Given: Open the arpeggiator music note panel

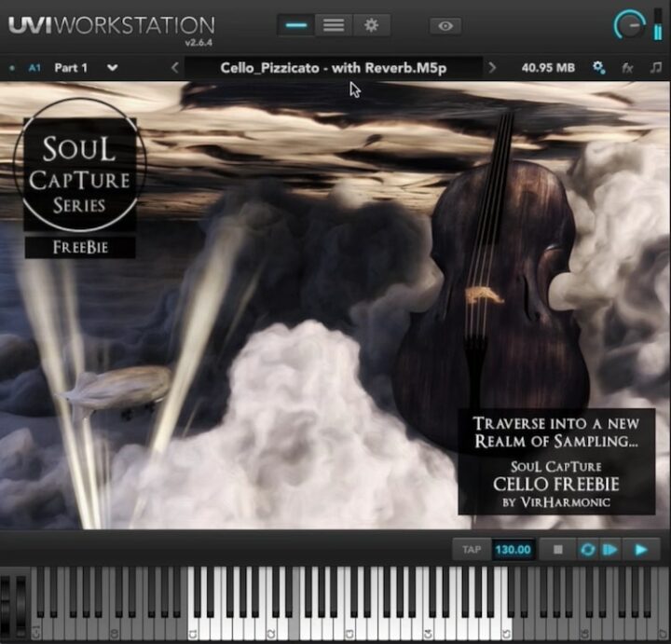Looking at the screenshot, I should pos(656,68).
